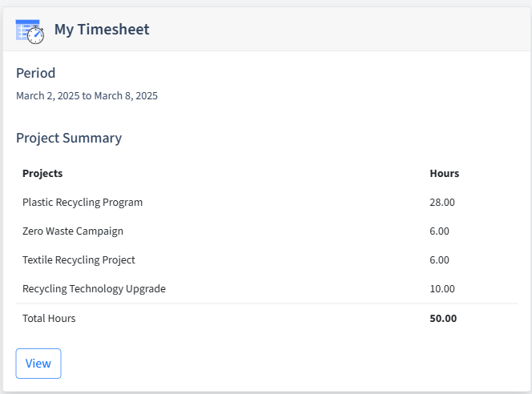
Task: Click the 28.00 hours value
Action: (442, 203)
